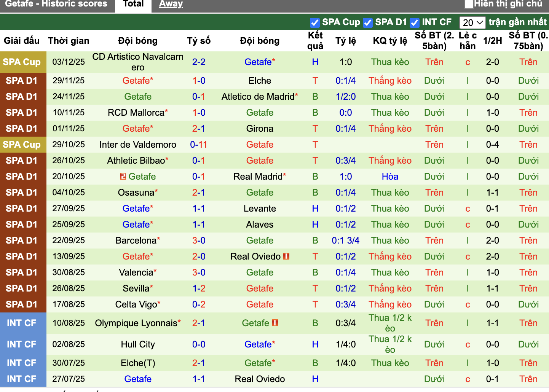This screenshot has height=392, width=549.
Task: Click the Kết quả column header
Action: click(x=315, y=41)
